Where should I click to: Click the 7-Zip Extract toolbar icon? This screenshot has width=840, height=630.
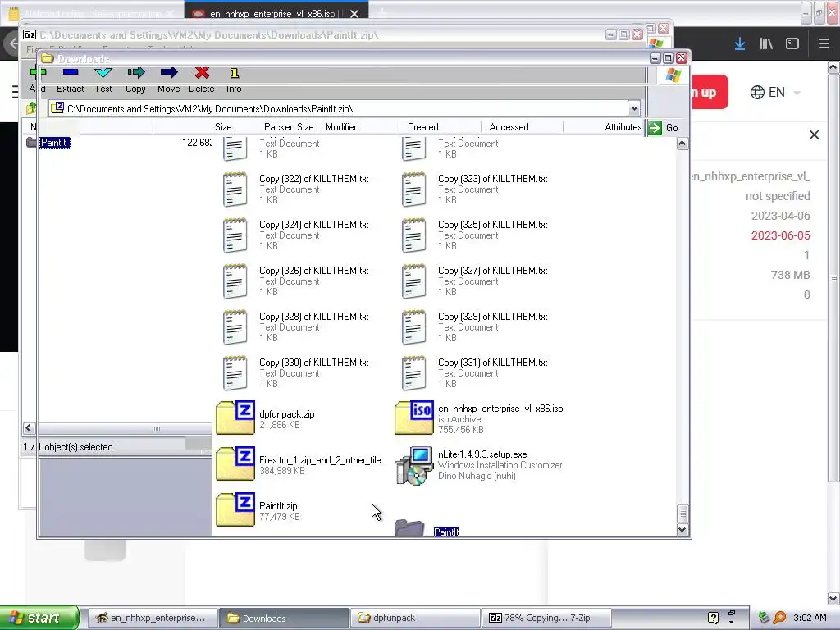(x=71, y=72)
